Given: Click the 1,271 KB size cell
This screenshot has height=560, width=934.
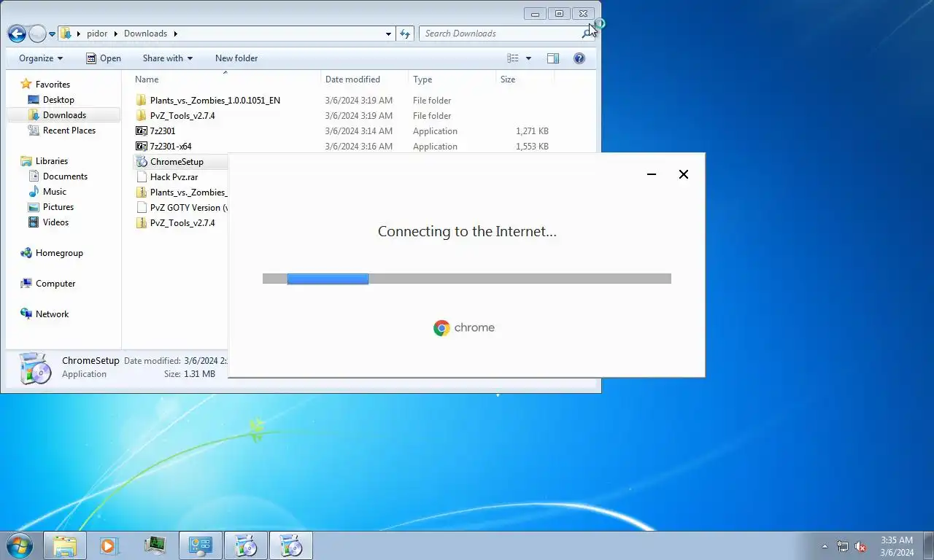Looking at the screenshot, I should [x=532, y=131].
